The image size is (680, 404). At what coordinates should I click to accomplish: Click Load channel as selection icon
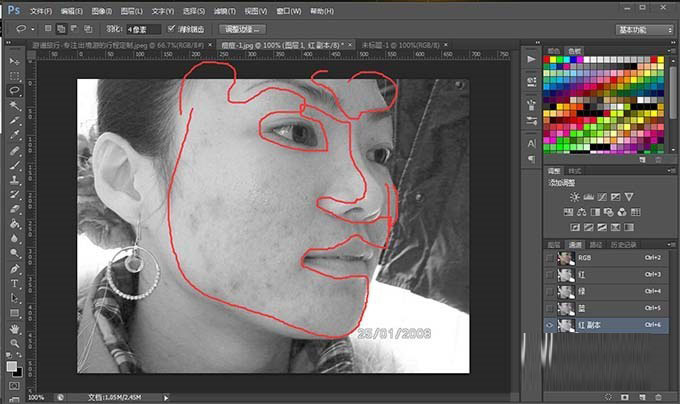610,396
